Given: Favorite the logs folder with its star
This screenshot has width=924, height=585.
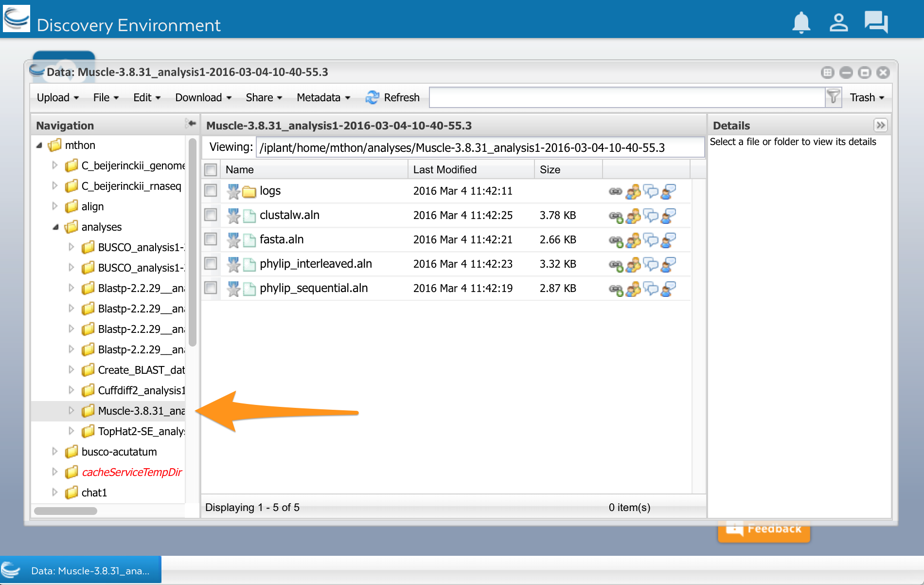Looking at the screenshot, I should (233, 191).
